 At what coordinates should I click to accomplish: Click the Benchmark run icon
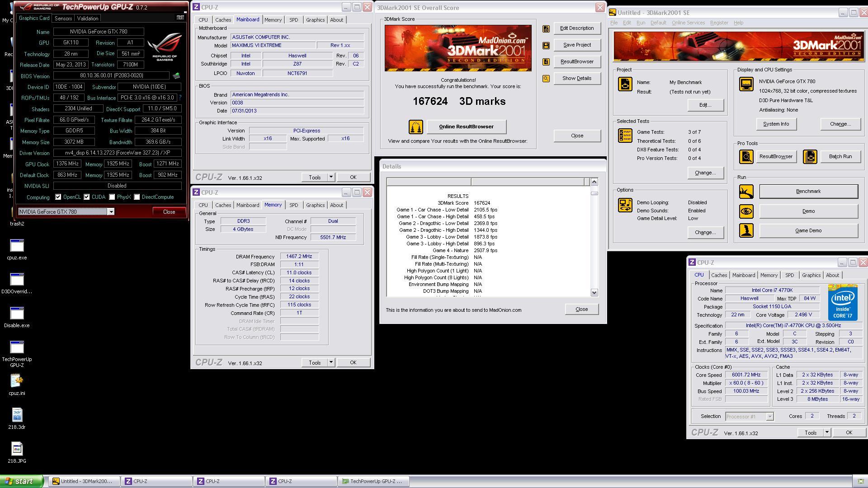tap(746, 192)
